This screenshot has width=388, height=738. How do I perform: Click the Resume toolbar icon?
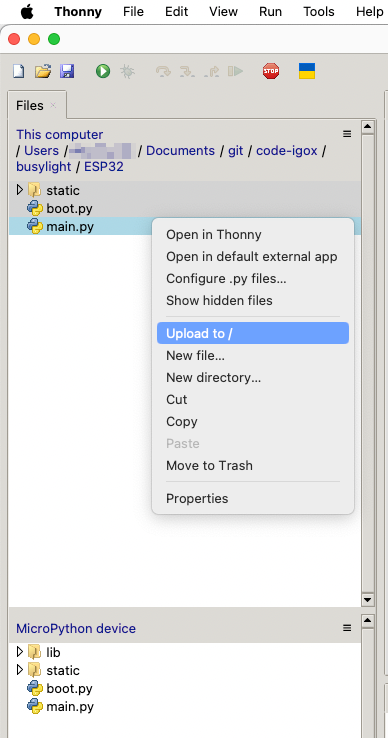235,71
